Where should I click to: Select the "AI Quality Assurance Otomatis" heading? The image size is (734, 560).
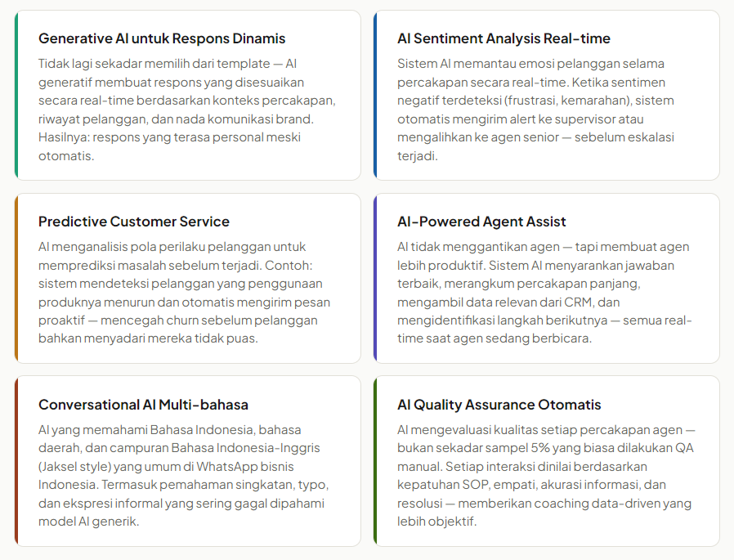[499, 405]
